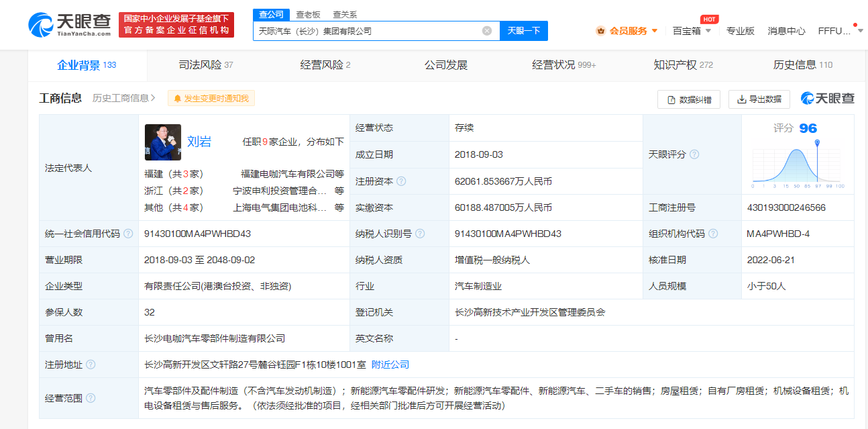Click registered capital value 62061.853667万人民币
Screen dimensions: 868x429
(503, 181)
